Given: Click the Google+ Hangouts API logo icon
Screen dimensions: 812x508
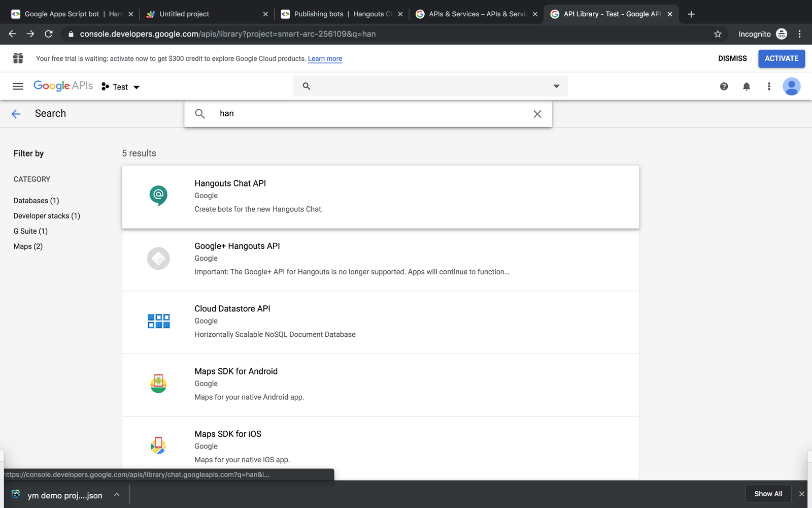Looking at the screenshot, I should (158, 259).
